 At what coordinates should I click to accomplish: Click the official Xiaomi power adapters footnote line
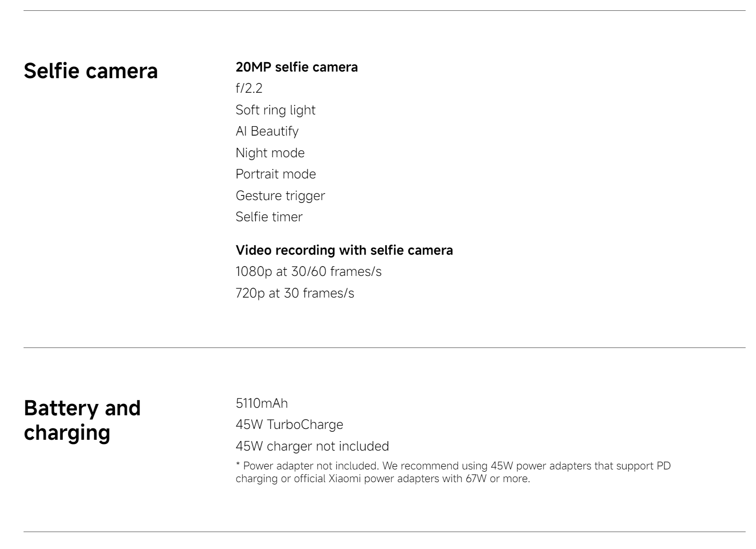(x=382, y=478)
